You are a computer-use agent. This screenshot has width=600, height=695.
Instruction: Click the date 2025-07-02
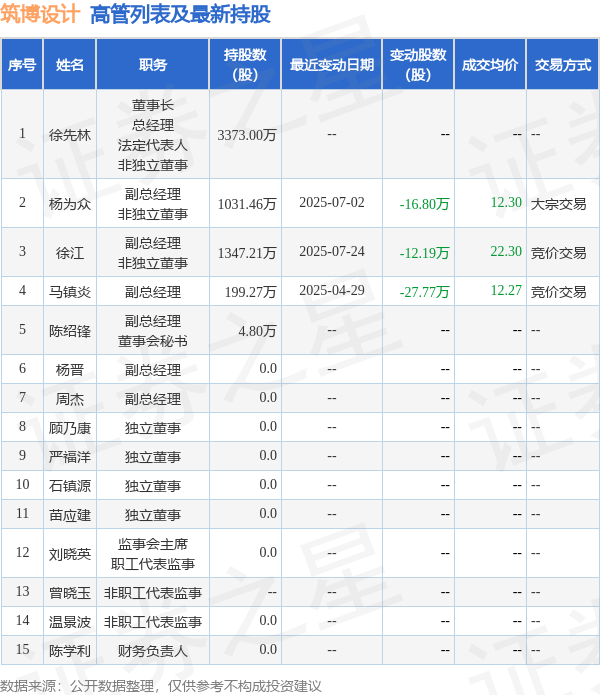coord(331,203)
